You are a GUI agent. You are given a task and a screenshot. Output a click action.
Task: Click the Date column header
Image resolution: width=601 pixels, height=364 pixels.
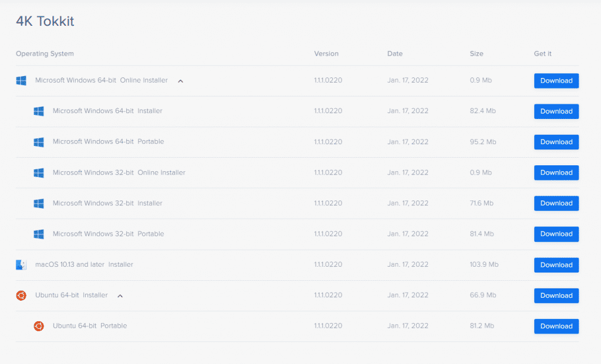[x=395, y=53]
